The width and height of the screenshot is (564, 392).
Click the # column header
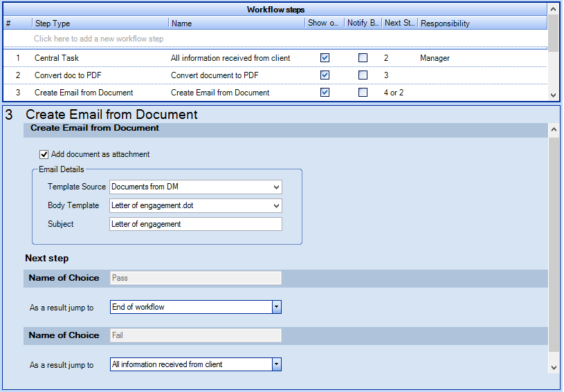point(17,24)
